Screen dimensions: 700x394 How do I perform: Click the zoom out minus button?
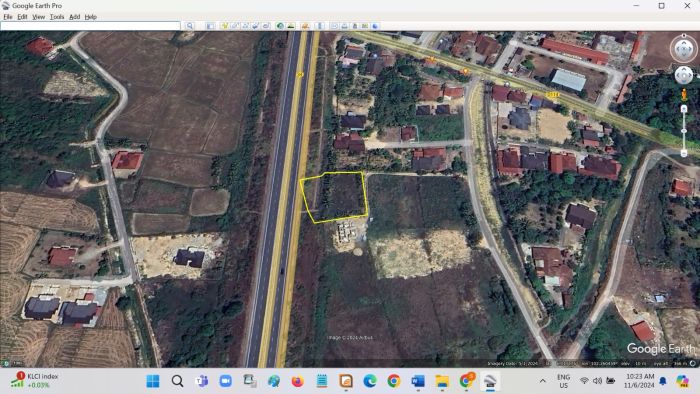point(683,153)
